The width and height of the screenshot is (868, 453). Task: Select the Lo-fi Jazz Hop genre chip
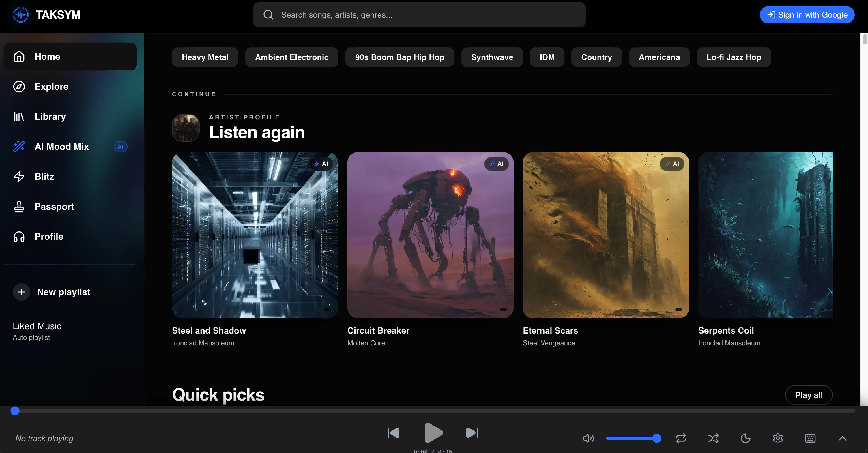pyautogui.click(x=734, y=57)
